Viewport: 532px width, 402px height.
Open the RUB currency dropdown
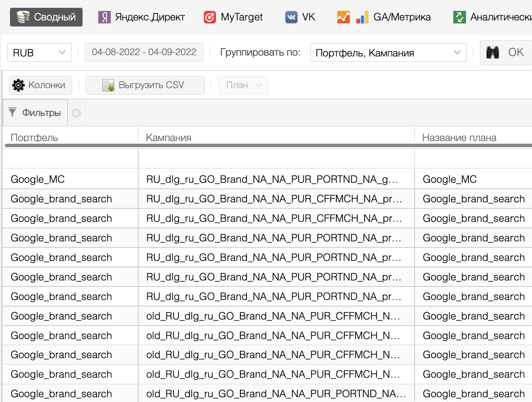pyautogui.click(x=39, y=53)
